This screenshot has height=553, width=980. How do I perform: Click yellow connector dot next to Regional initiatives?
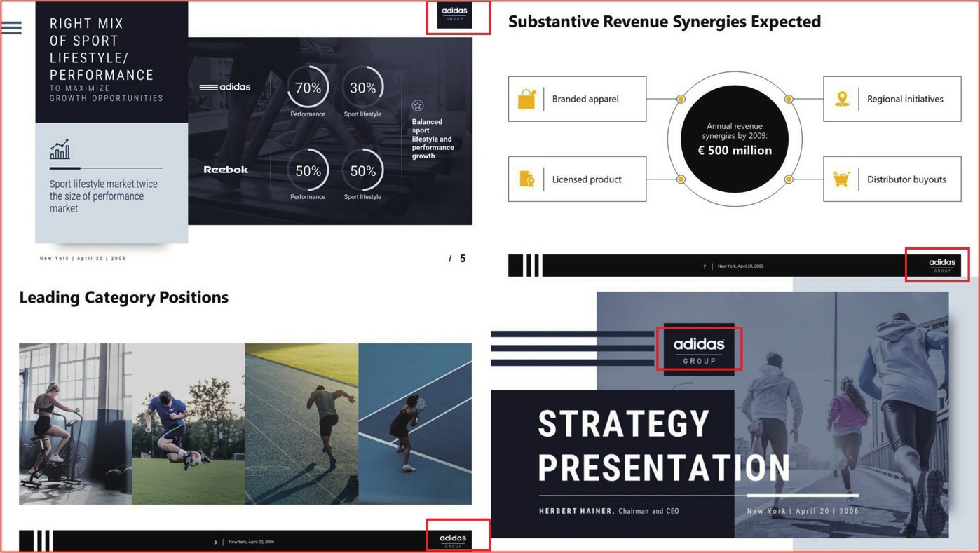click(789, 100)
